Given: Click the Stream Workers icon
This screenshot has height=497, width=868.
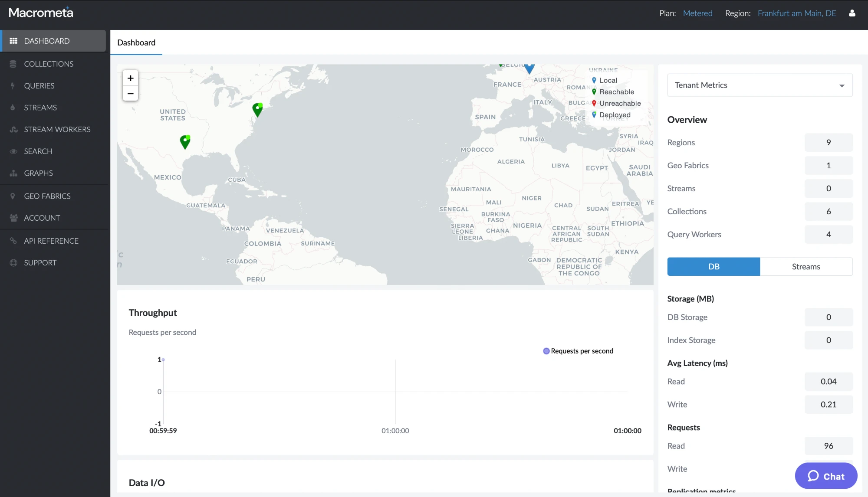Looking at the screenshot, I should click(13, 129).
